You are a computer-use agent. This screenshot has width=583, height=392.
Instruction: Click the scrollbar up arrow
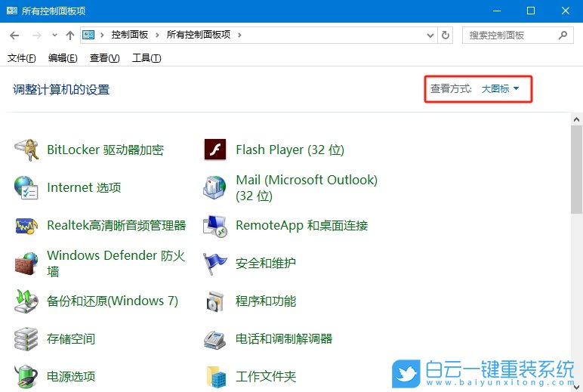pyautogui.click(x=577, y=120)
